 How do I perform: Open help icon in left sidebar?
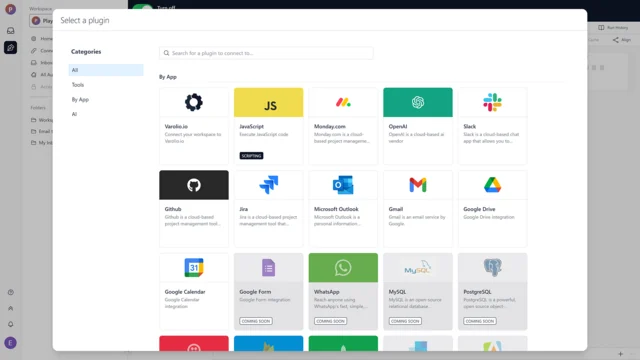click(11, 292)
